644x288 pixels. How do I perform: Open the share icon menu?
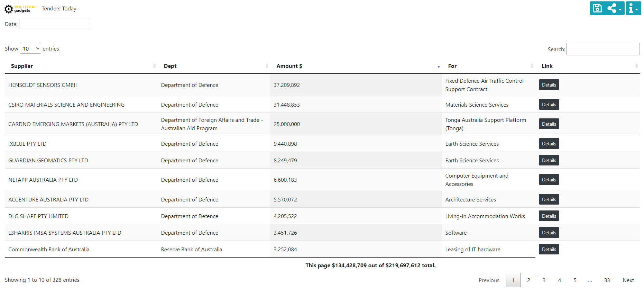pyautogui.click(x=614, y=8)
